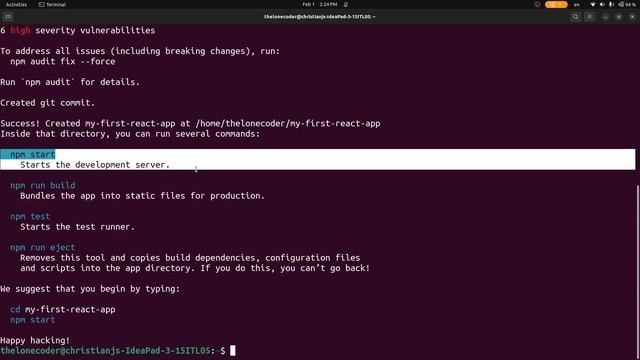Click the orange recording indicator pill
Screen dimensions: 640x360
pyautogui.click(x=556, y=4)
